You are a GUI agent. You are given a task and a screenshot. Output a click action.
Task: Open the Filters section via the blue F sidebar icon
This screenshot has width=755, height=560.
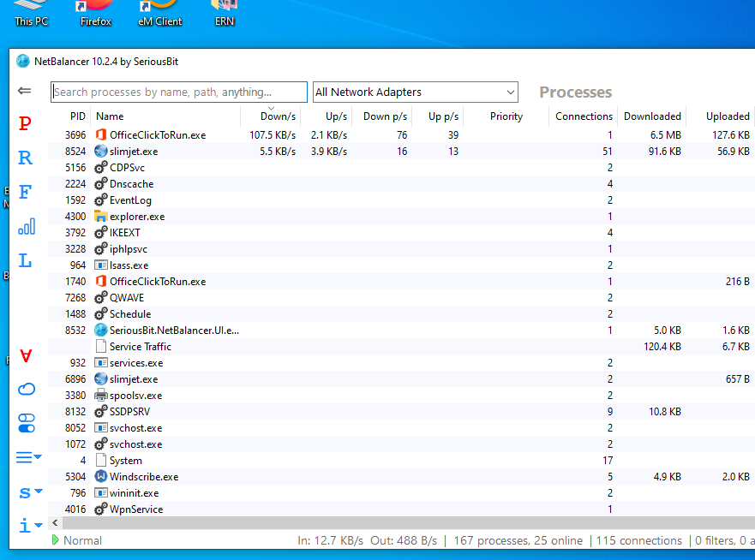point(25,192)
